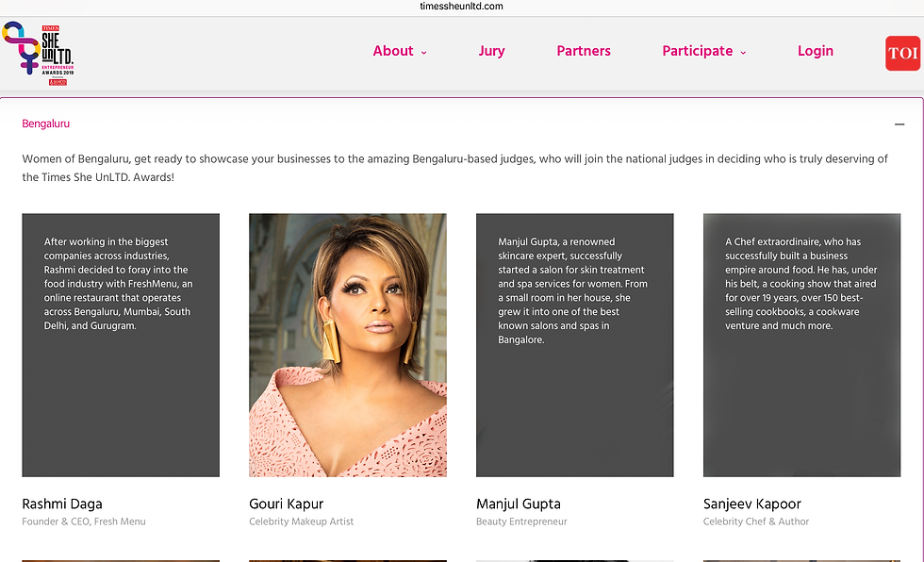Expand the About dropdown menu
Viewport: 924px width, 562px height.
point(400,51)
